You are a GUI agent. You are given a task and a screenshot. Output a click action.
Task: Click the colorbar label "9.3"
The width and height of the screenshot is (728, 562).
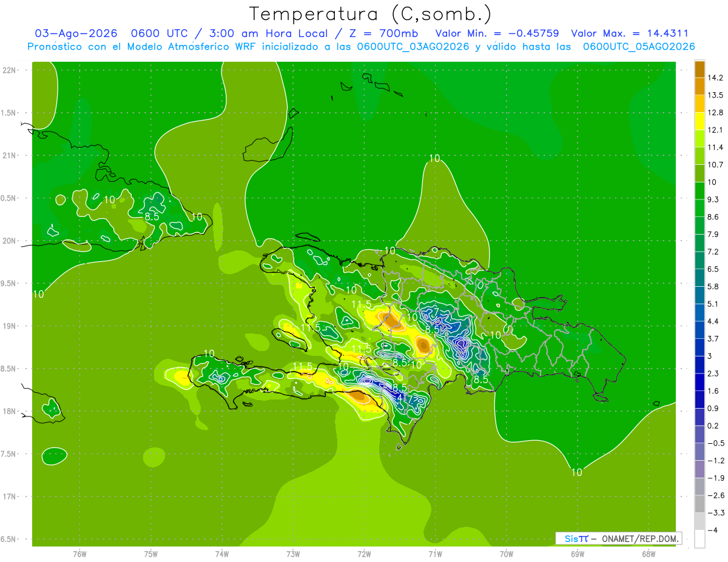click(x=713, y=199)
